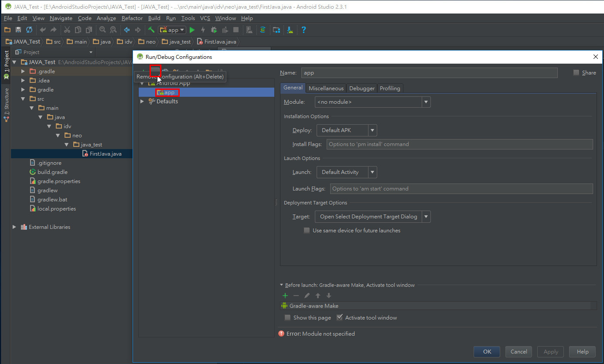Click the Find magnifier icon
The height and width of the screenshot is (364, 604).
(102, 30)
